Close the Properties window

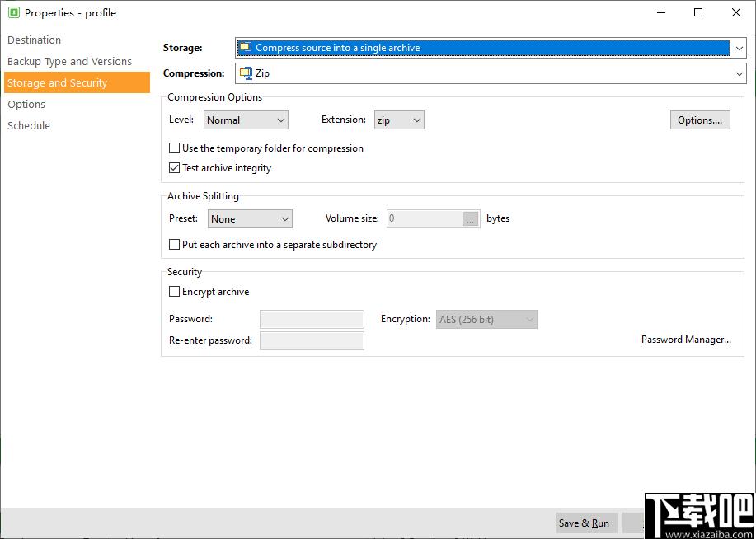pyautogui.click(x=736, y=13)
